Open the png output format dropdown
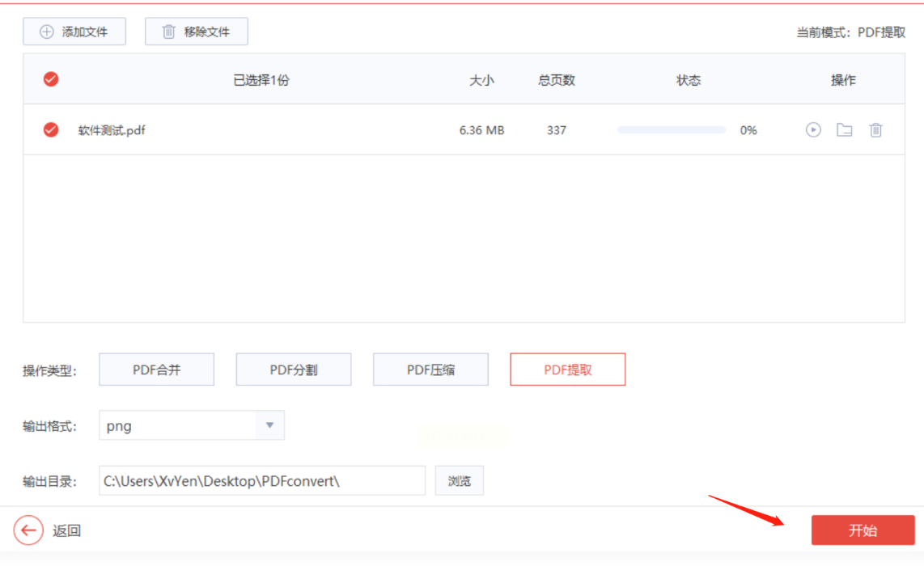924x566 pixels. [x=192, y=425]
